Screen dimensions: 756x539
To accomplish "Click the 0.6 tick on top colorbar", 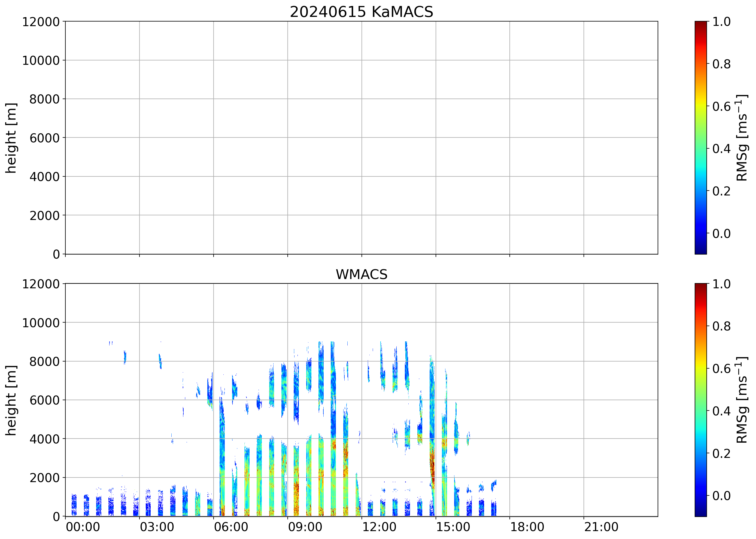I will (x=721, y=106).
